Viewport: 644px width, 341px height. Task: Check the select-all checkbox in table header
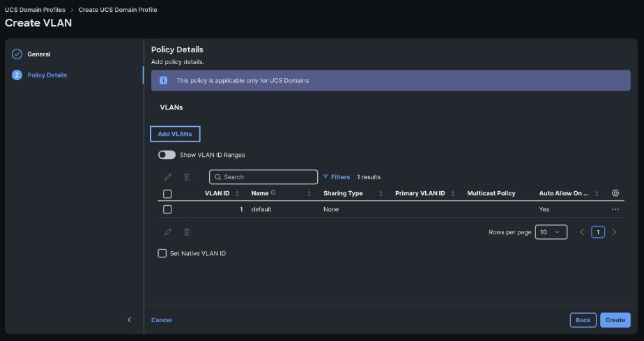coord(167,193)
